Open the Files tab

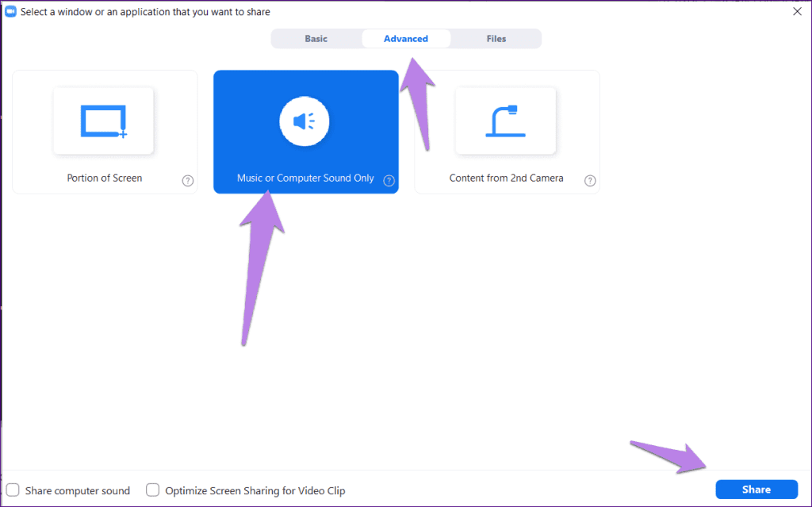pos(496,38)
